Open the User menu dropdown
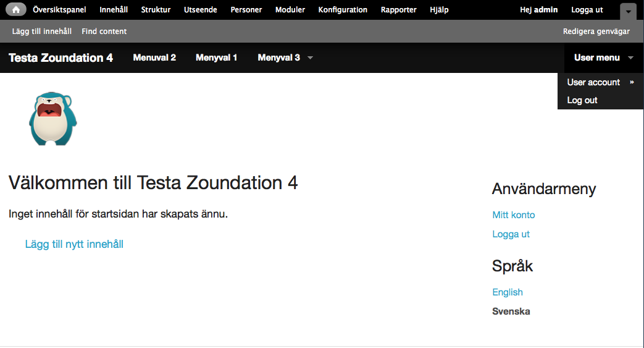 (x=603, y=57)
